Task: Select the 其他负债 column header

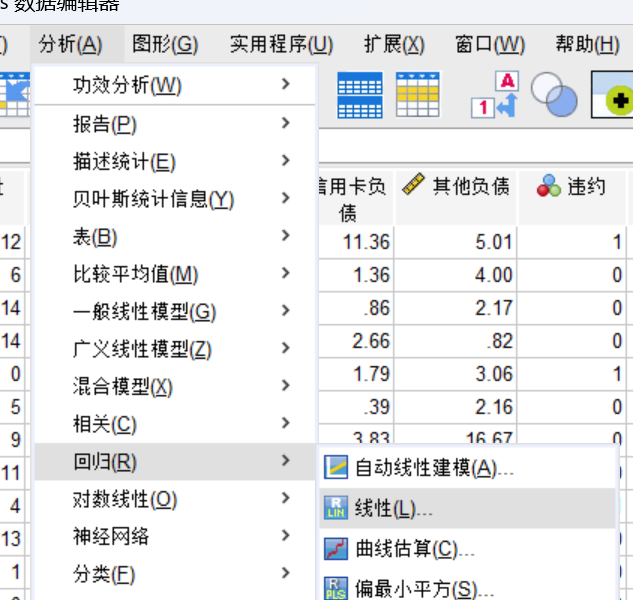Action: (456, 197)
